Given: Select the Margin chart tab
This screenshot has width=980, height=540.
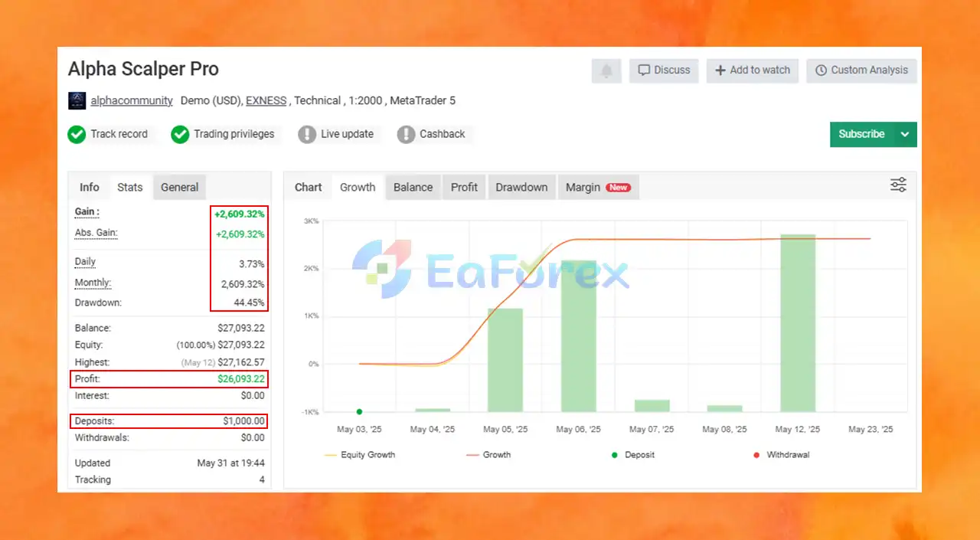Looking at the screenshot, I should click(x=598, y=187).
